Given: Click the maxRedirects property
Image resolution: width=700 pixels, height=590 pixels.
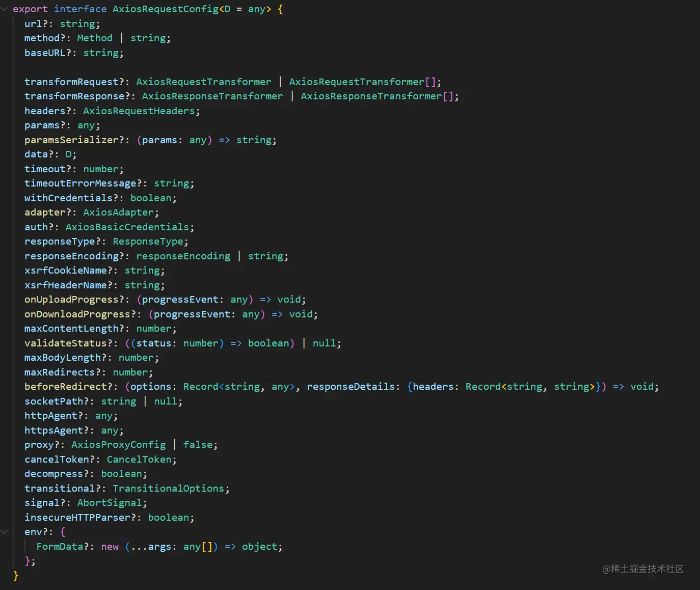Looking at the screenshot, I should point(60,372).
